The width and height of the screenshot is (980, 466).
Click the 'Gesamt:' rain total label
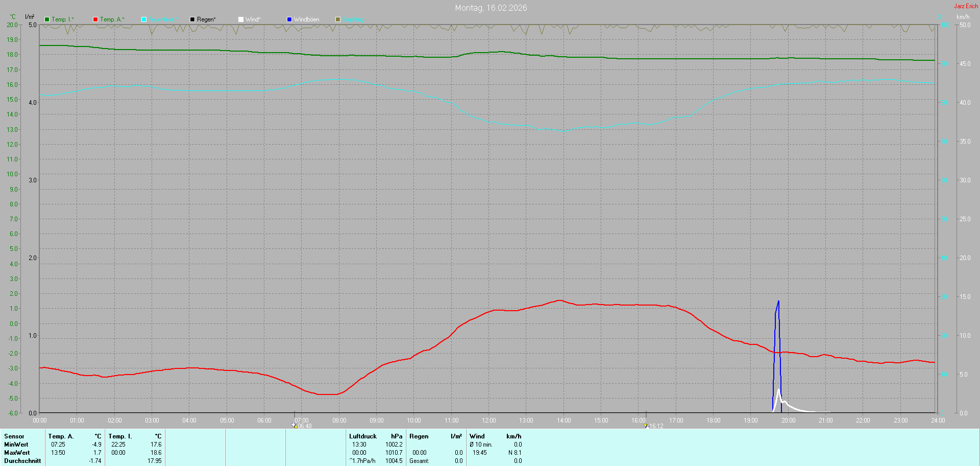pyautogui.click(x=419, y=461)
